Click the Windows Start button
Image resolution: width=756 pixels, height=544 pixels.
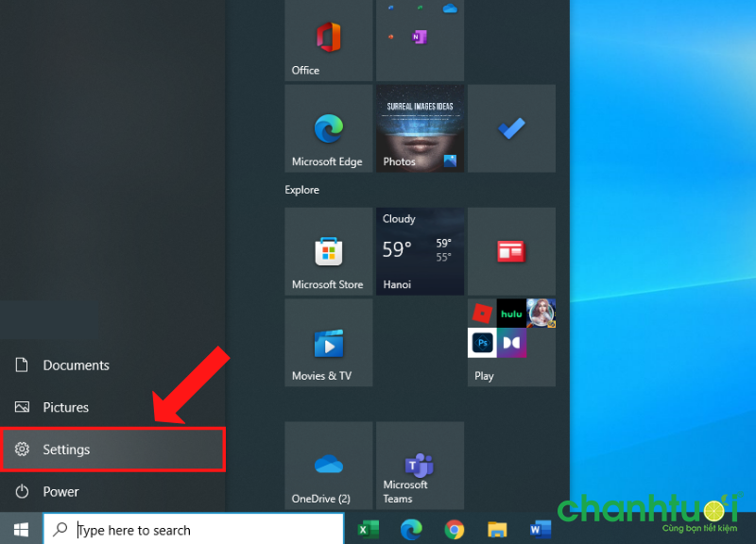click(x=21, y=530)
